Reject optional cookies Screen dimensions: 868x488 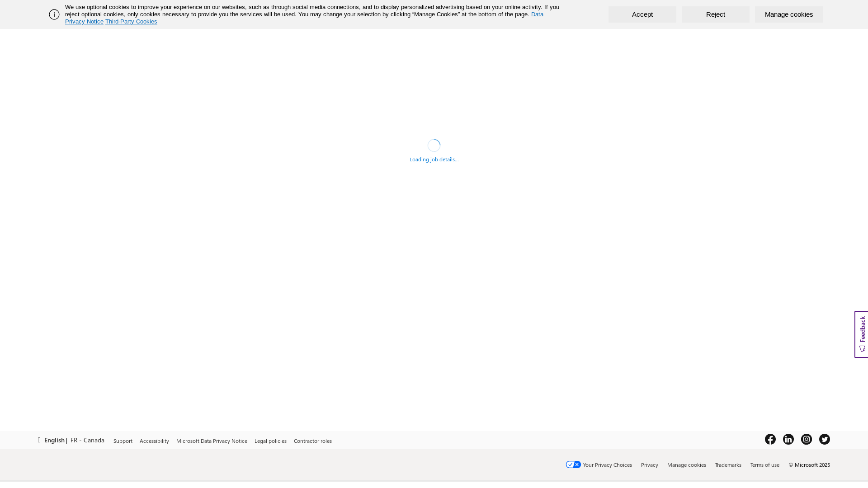[715, 14]
